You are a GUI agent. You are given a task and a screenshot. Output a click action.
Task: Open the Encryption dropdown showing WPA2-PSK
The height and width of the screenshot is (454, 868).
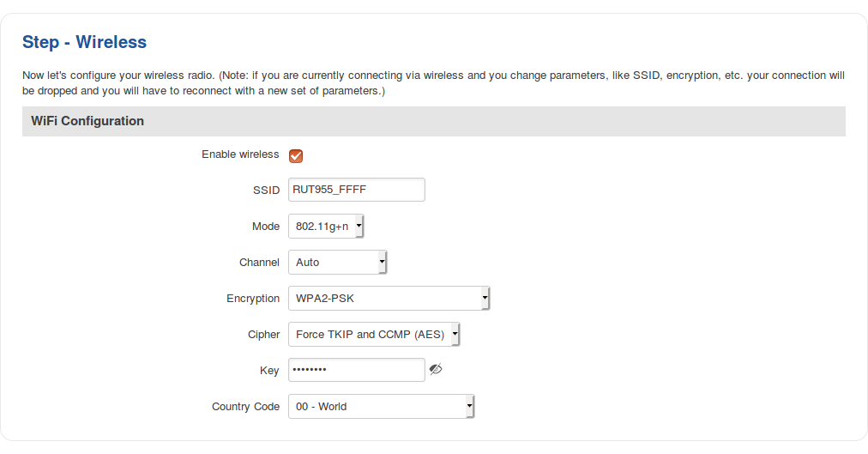pos(389,299)
